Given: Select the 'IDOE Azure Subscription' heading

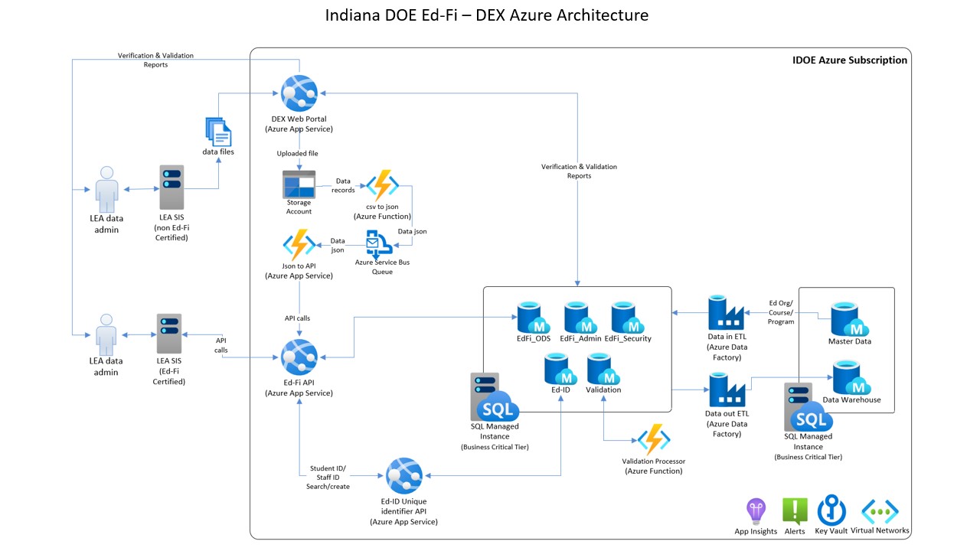Looking at the screenshot, I should (x=850, y=60).
